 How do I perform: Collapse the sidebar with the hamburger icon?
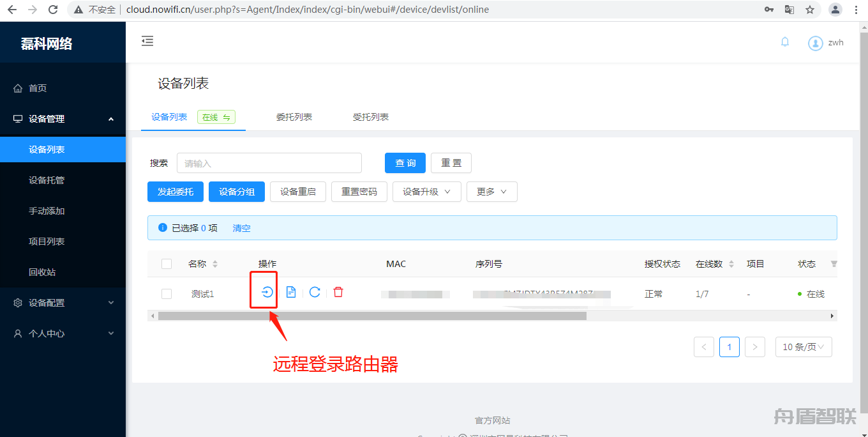point(147,41)
